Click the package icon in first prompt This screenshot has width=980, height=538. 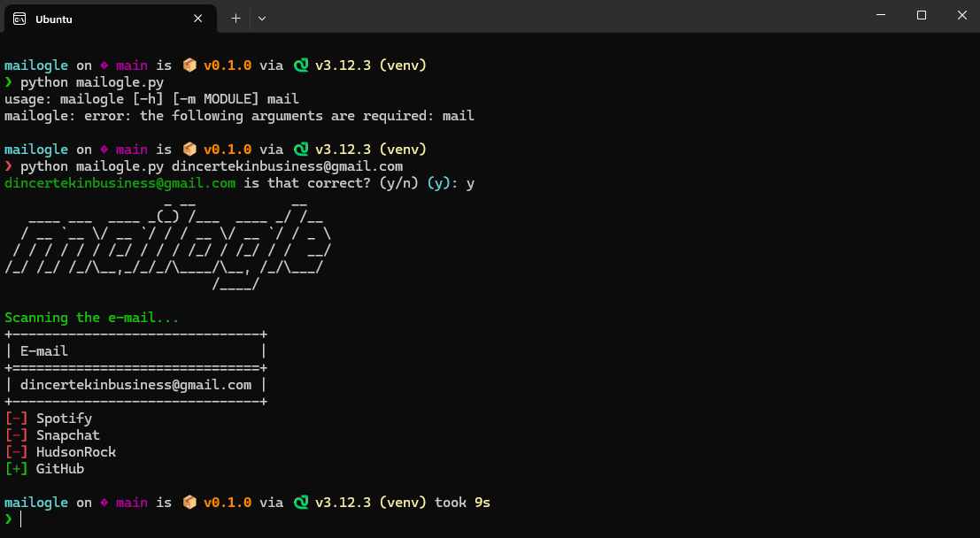click(189, 65)
